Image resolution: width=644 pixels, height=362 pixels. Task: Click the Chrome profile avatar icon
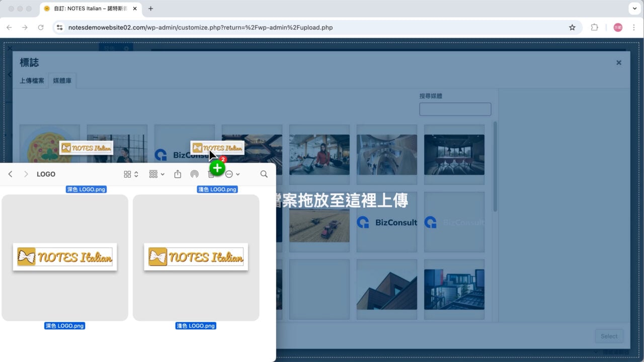[x=618, y=27]
